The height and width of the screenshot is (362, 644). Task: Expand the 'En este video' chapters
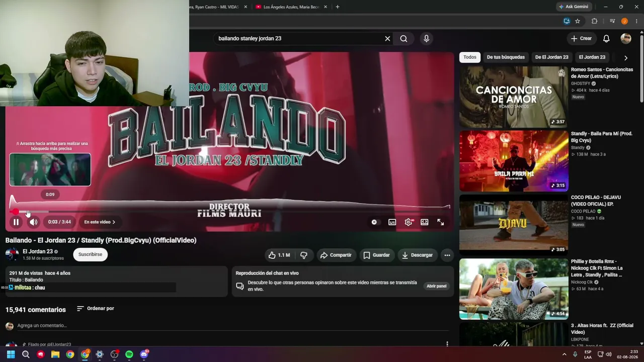pos(100,222)
